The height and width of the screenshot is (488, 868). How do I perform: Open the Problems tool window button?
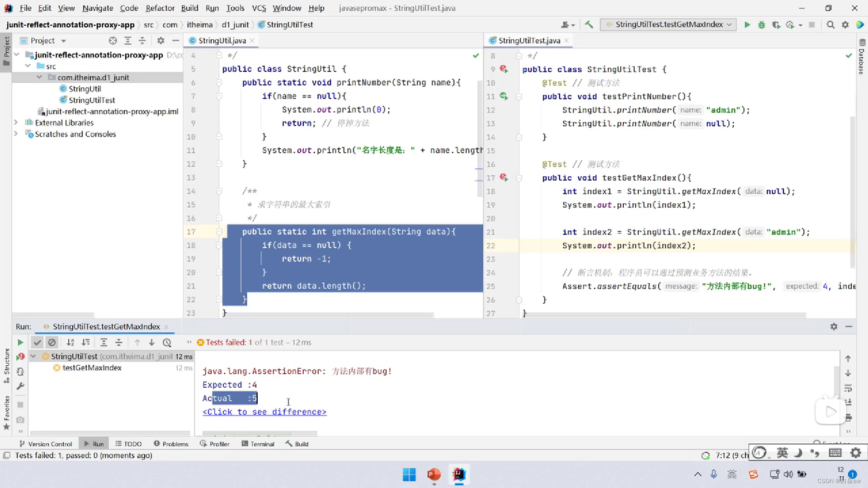[x=171, y=444]
